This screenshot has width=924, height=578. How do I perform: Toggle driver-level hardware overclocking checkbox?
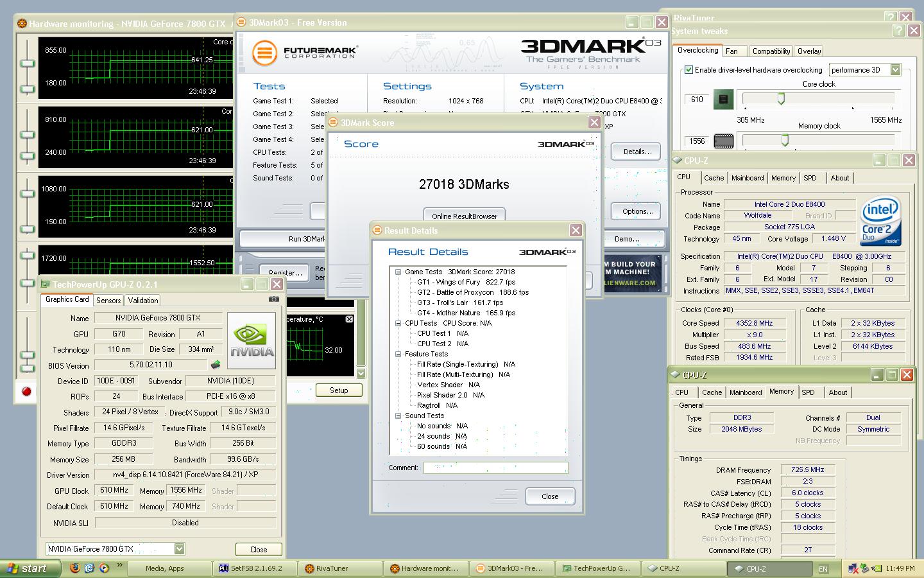[689, 70]
